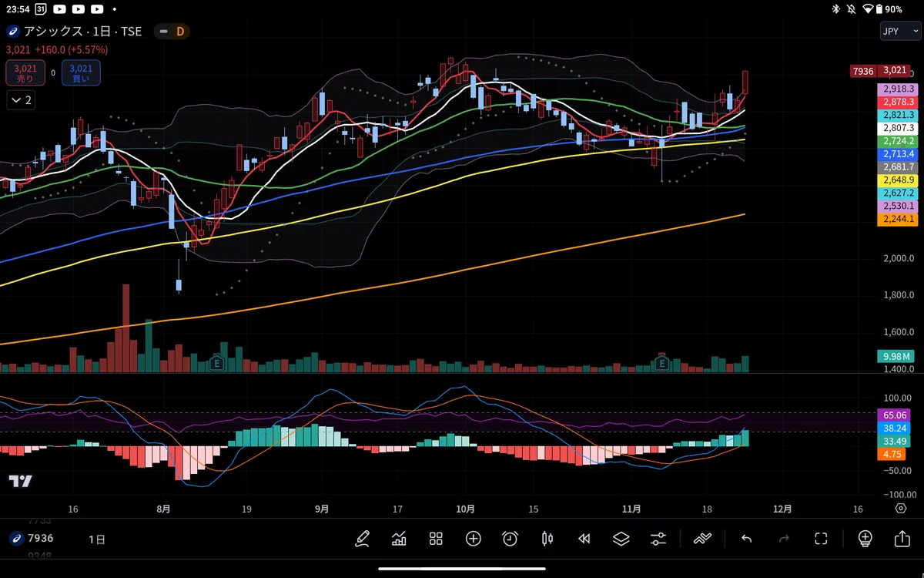Select the lavender 2,918.3 indicator value label
Screen dimensions: 924x578
tap(898, 89)
